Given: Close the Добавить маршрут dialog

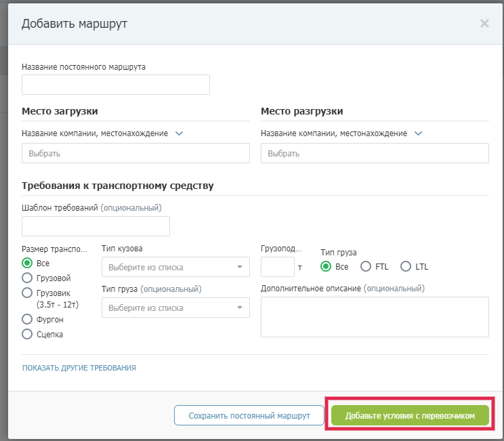Looking at the screenshot, I should point(484,24).
